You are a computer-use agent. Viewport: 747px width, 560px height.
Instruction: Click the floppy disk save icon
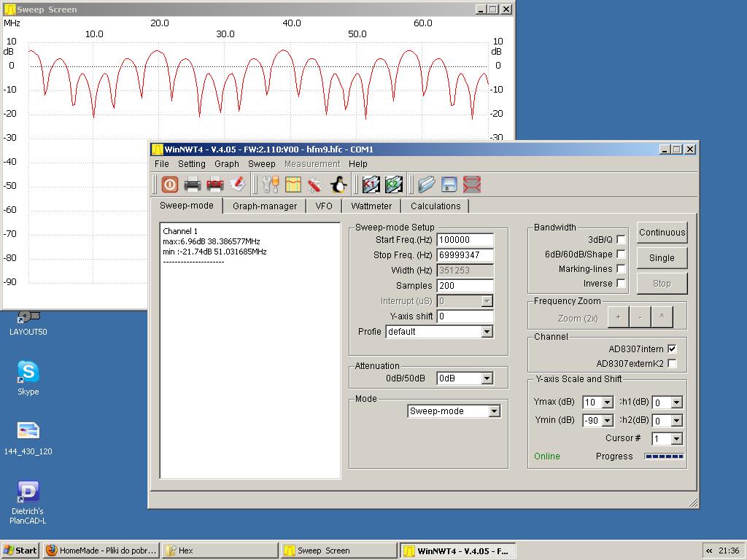449,184
